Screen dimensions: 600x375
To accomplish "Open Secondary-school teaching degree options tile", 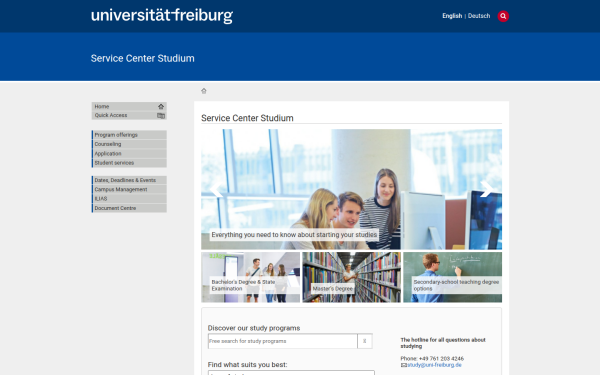I will point(452,277).
